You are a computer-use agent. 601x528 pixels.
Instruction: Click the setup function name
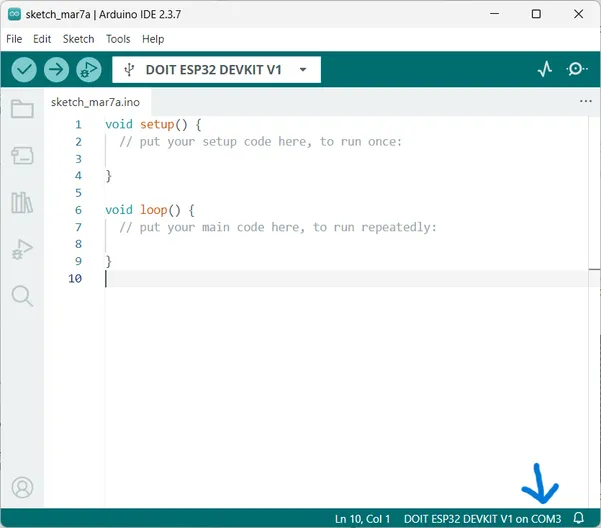tap(157, 125)
